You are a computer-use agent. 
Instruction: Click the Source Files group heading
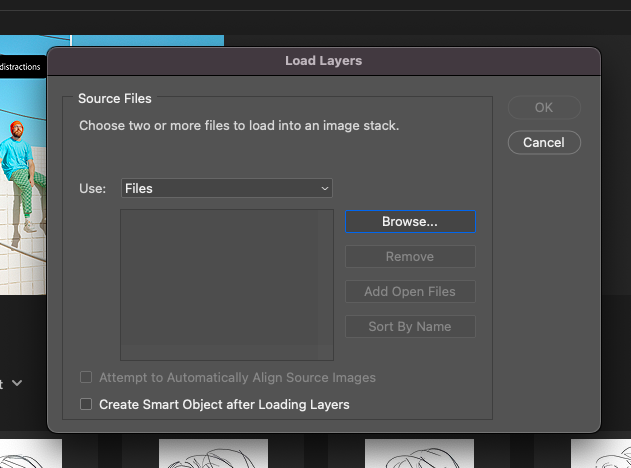tap(114, 98)
